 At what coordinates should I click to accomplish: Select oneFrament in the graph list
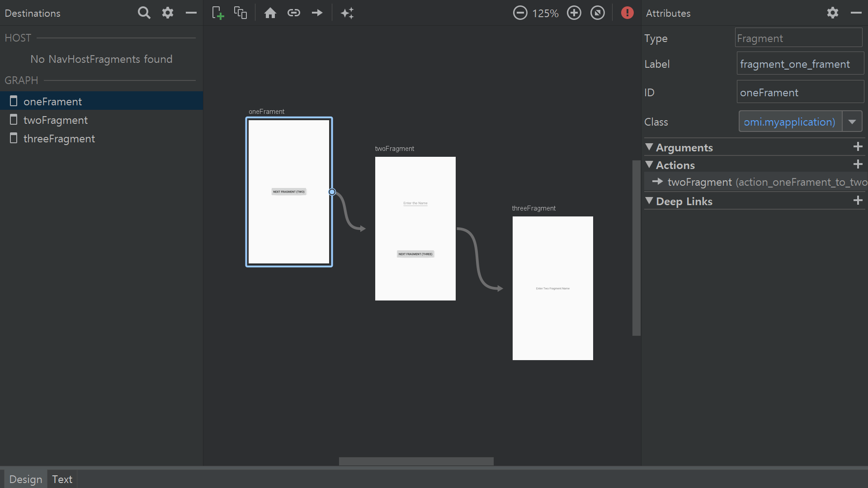click(102, 101)
